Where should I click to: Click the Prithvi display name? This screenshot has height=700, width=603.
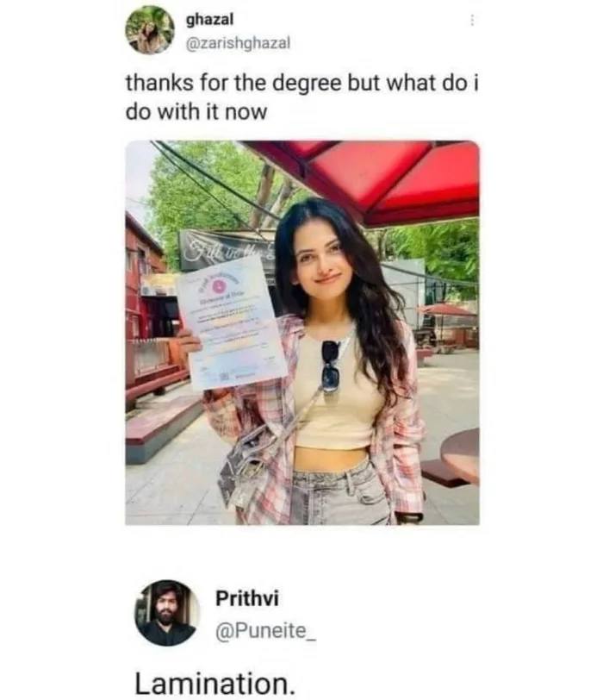click(x=247, y=598)
